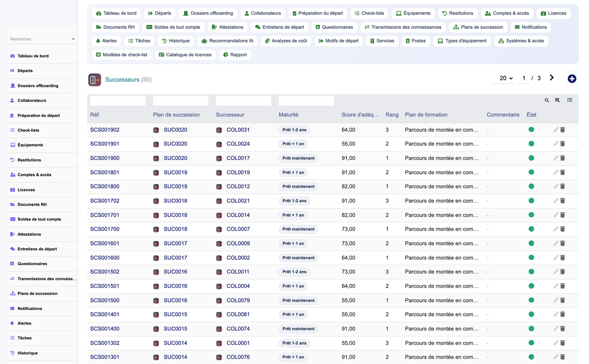Viewport: 589px width, 364px height.
Task: Click the search magnifier icon in table header
Action: [547, 100]
